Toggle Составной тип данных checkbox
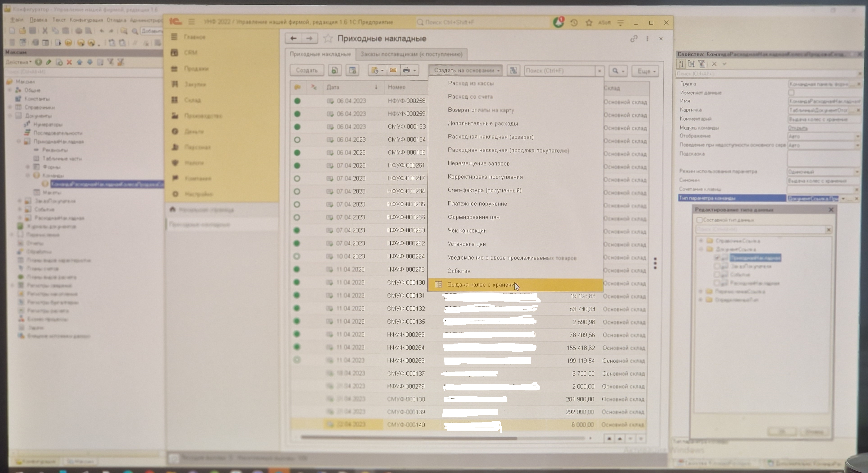The image size is (868, 473). (699, 220)
